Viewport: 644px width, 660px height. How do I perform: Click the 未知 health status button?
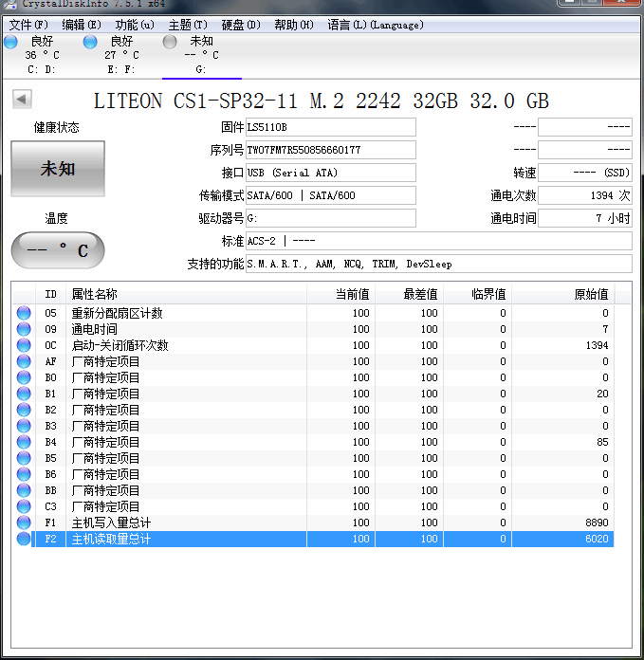(x=58, y=169)
